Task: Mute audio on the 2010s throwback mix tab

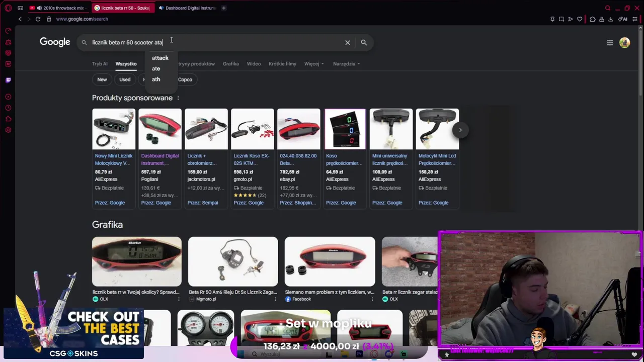Action: pyautogui.click(x=39, y=8)
